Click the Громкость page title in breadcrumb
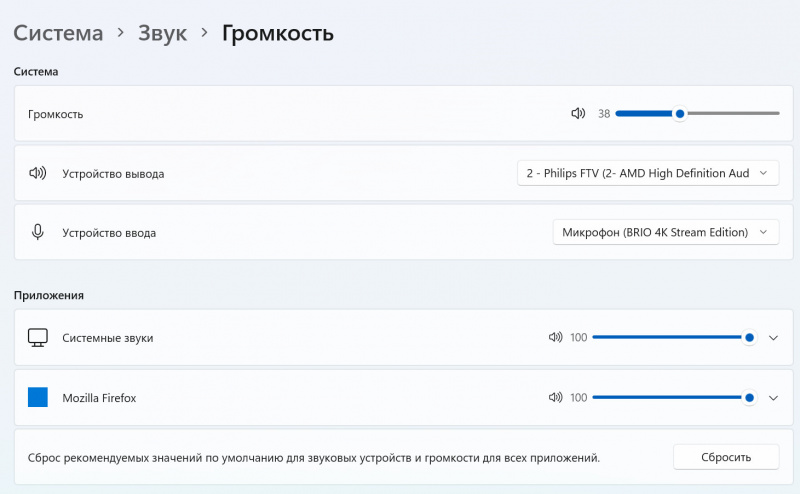 click(x=277, y=33)
